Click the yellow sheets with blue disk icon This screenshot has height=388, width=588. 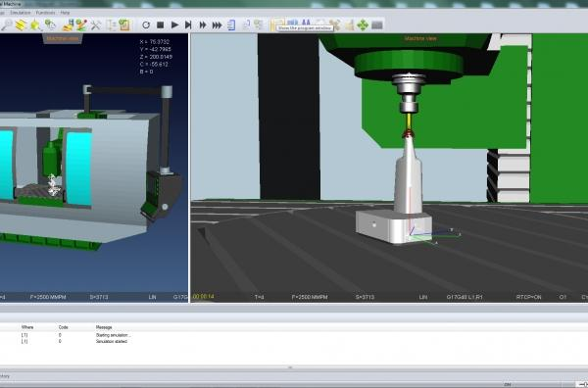click(x=69, y=25)
